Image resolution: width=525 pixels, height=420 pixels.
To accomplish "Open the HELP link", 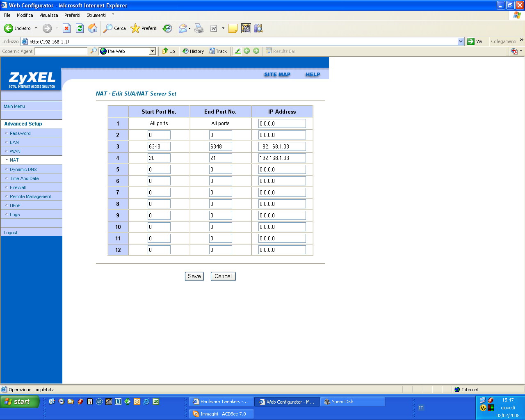I will [313, 74].
